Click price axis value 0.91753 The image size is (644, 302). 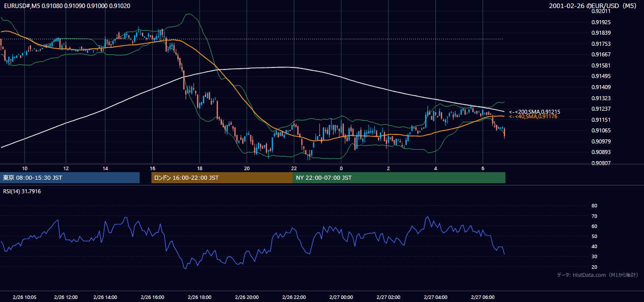click(601, 44)
